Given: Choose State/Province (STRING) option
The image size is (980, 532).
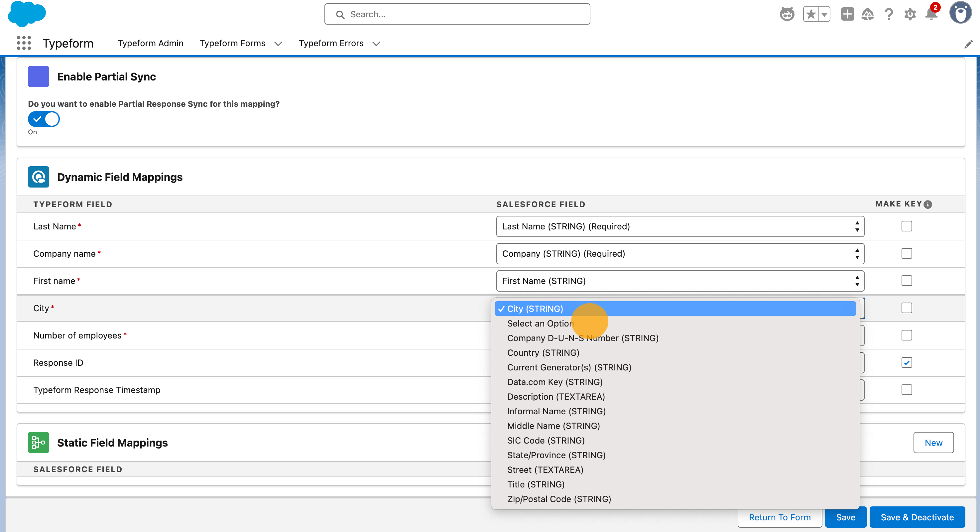Looking at the screenshot, I should [675, 455].
